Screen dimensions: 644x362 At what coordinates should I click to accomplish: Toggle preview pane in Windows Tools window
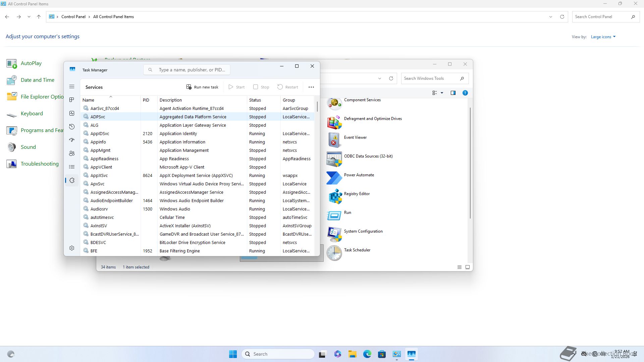click(453, 93)
